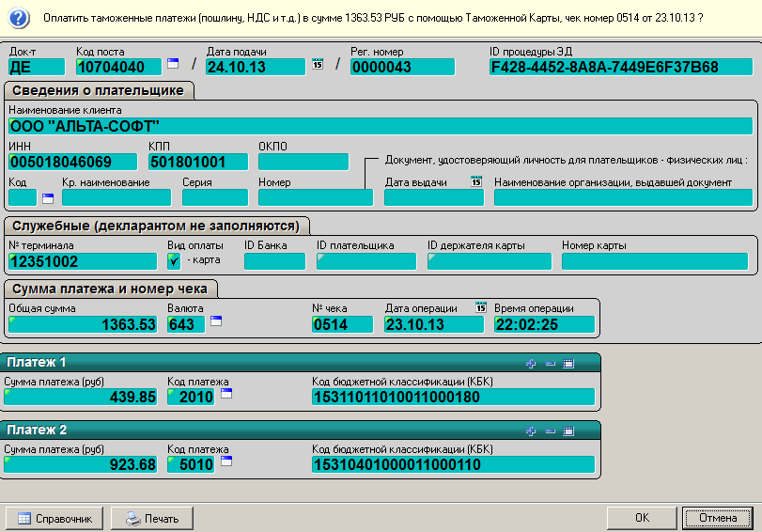This screenshot has height=532, width=762.
Task: Click the add (plus) icon in Платеж 1 header
Action: pos(532,363)
